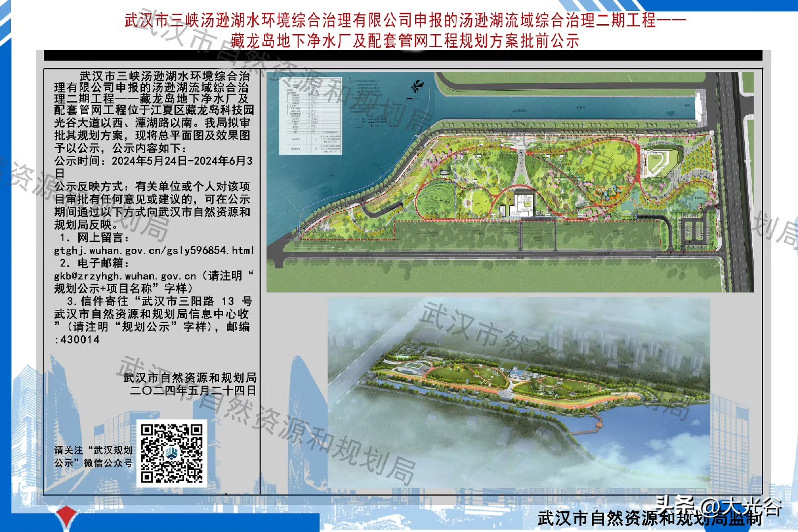Click the QR code for WeChat account
The height and width of the screenshot is (532, 798).
tap(171, 453)
